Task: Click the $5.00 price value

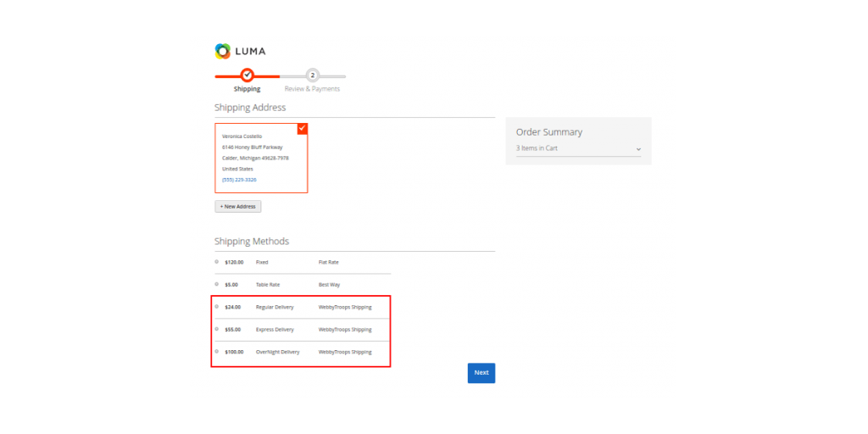Action: (x=231, y=285)
